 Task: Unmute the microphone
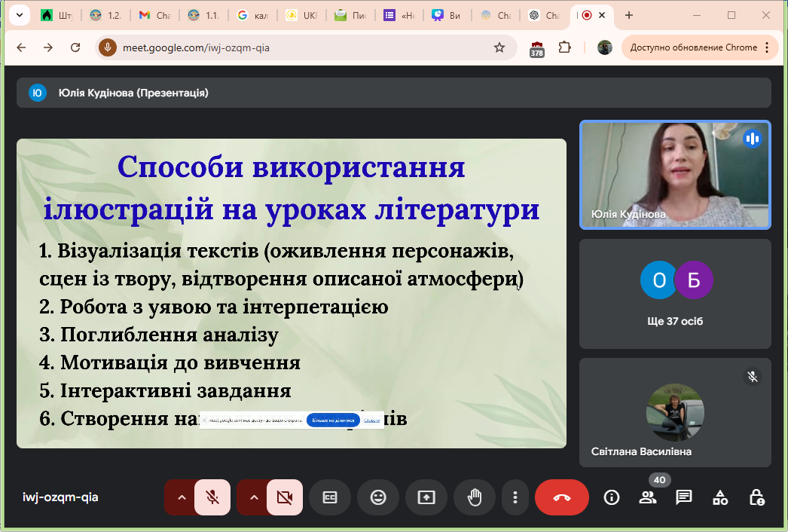click(x=212, y=497)
